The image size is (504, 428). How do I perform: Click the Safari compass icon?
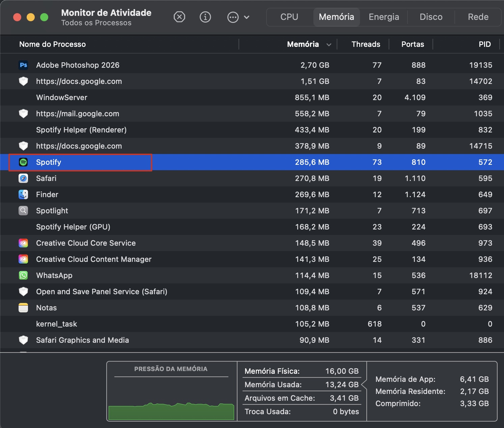click(23, 178)
